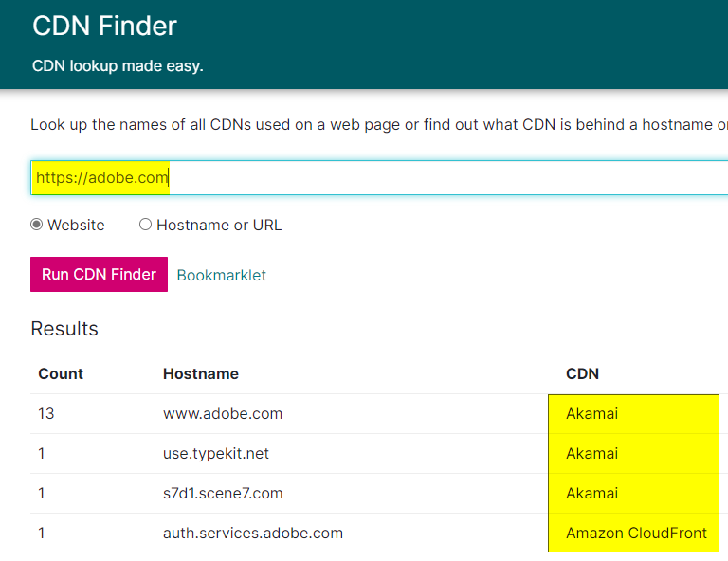Click the Run CDN Finder button

pos(99,274)
